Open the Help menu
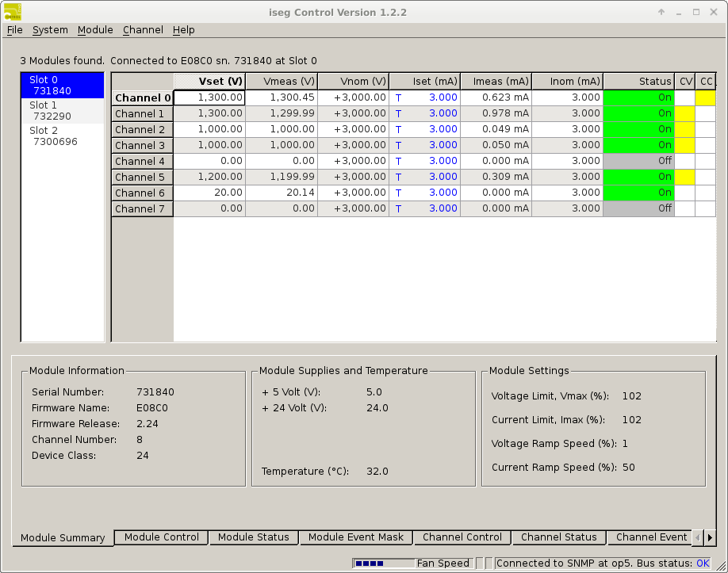This screenshot has height=573, width=728. pos(183,30)
